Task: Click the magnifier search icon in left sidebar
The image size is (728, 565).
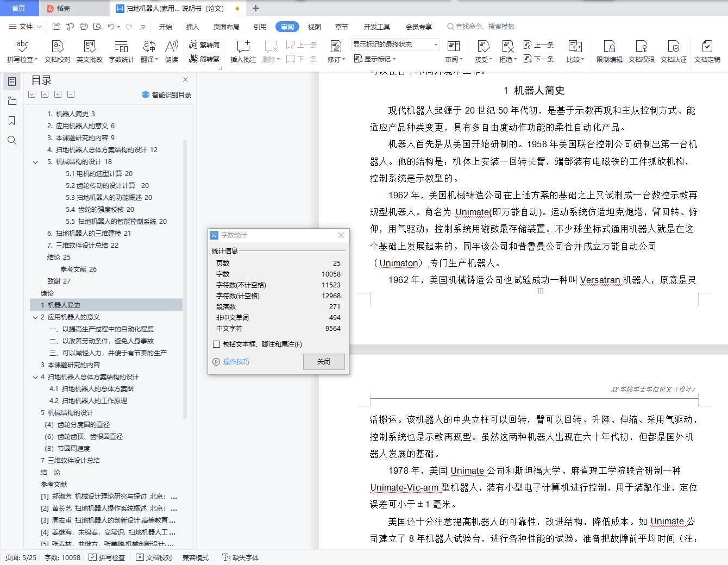Action: [x=12, y=140]
